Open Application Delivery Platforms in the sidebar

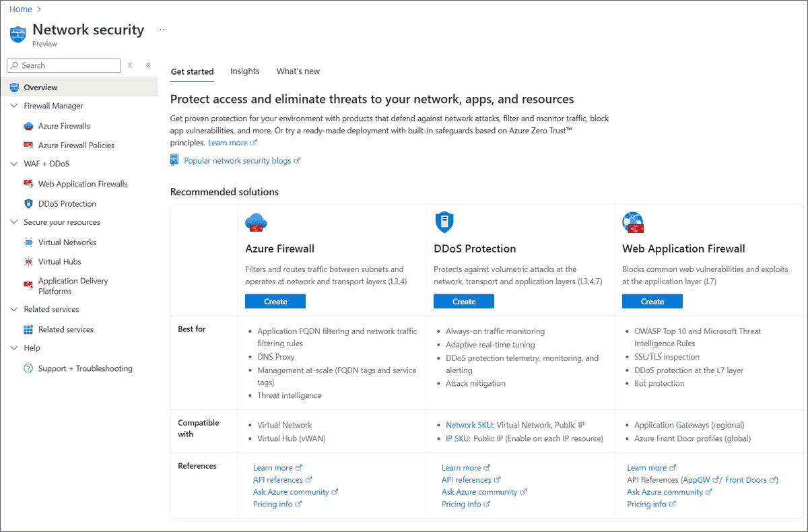(73, 286)
